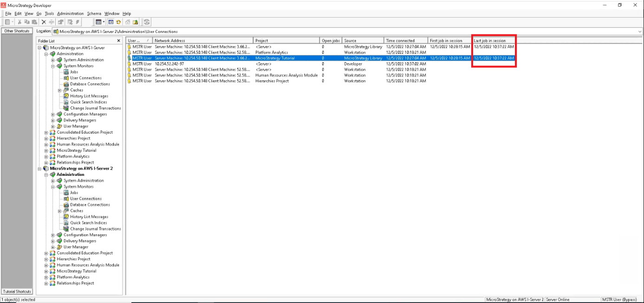The height and width of the screenshot is (303, 644).
Task: Select the Administration node under AWS I-Server 2
Action: click(71, 174)
